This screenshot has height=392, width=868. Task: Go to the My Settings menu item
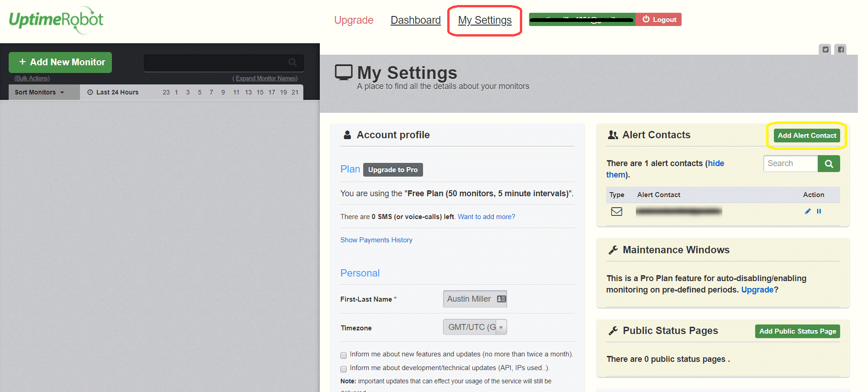click(x=485, y=20)
